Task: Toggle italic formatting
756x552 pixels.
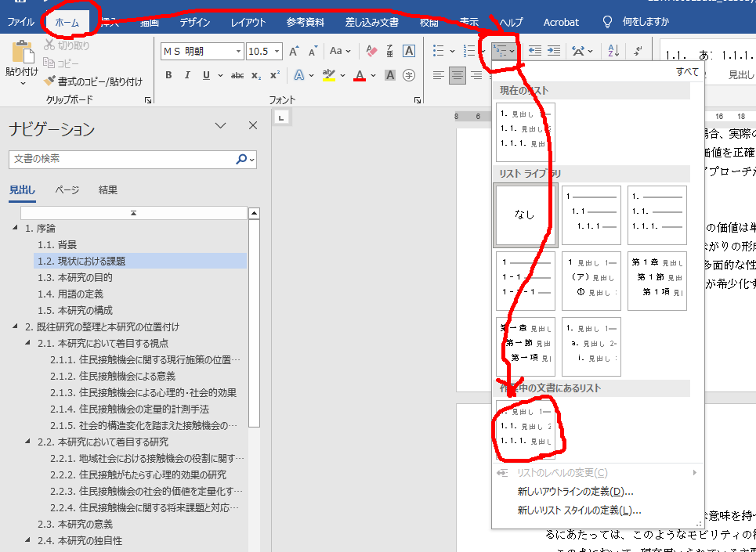Action: (188, 76)
